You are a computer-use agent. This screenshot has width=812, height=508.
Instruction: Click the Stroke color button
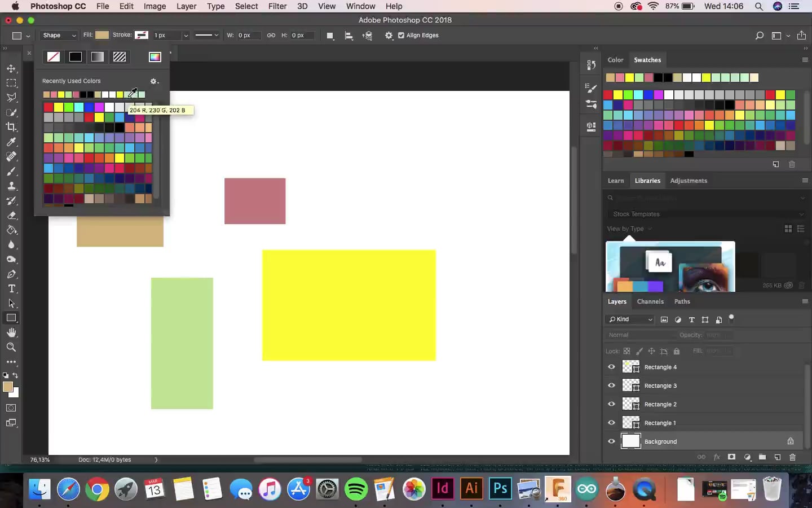click(142, 35)
